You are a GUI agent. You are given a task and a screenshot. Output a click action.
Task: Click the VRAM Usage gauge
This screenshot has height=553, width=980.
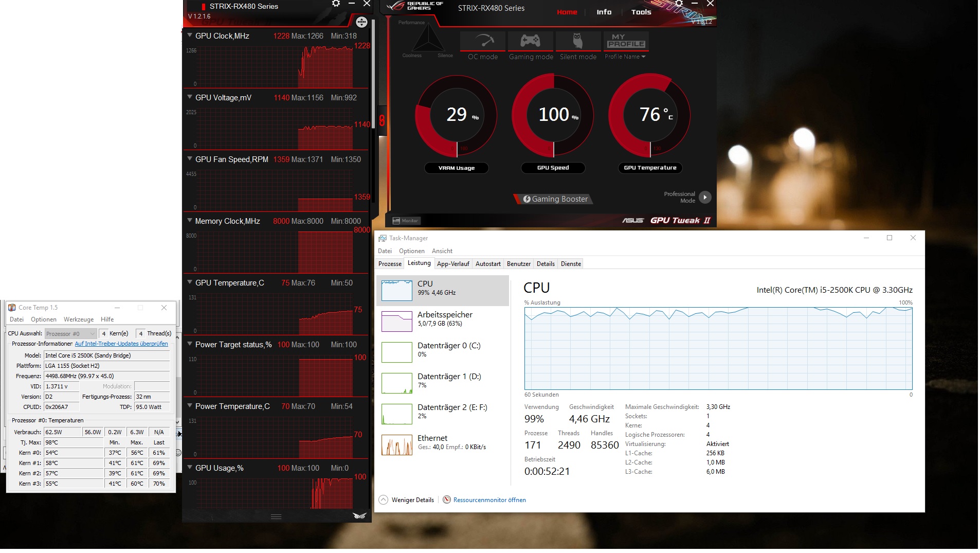[456, 115]
